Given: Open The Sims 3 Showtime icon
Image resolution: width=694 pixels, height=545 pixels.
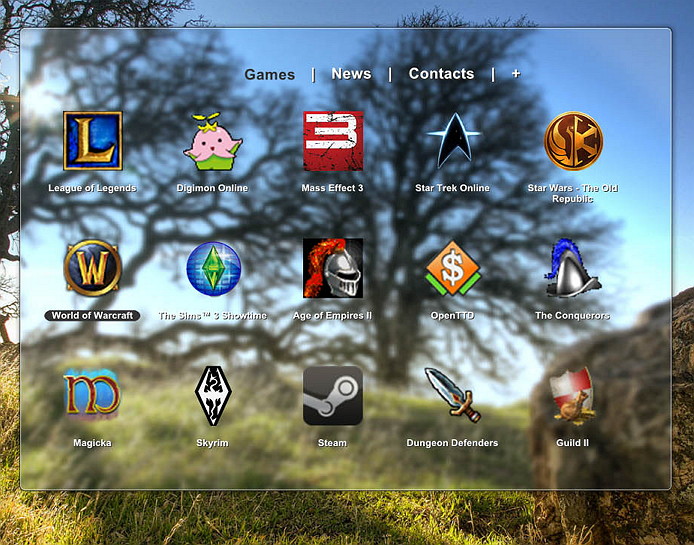Looking at the screenshot, I should click(213, 269).
